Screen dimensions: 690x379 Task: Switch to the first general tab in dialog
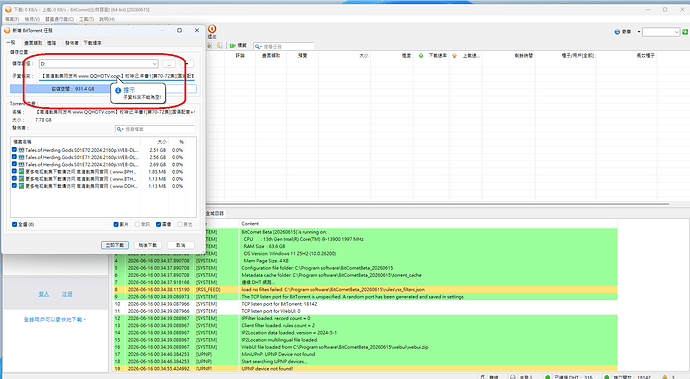[x=11, y=42]
